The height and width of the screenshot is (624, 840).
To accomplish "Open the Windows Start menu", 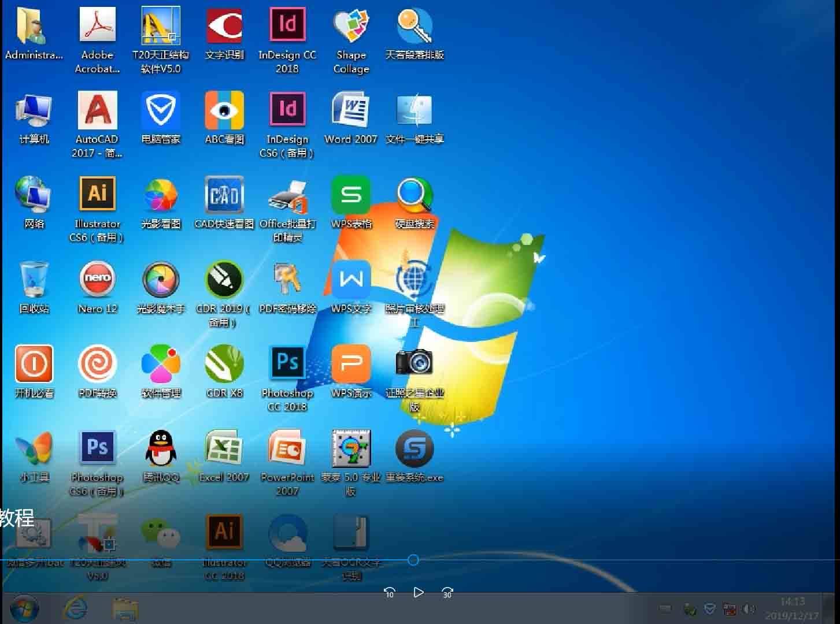I will 24,609.
